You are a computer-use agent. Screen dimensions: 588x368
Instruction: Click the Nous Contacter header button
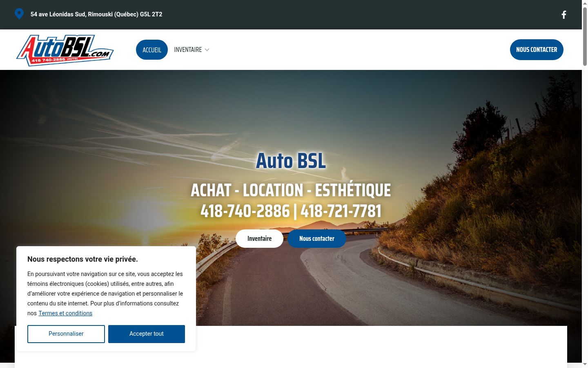[537, 49]
